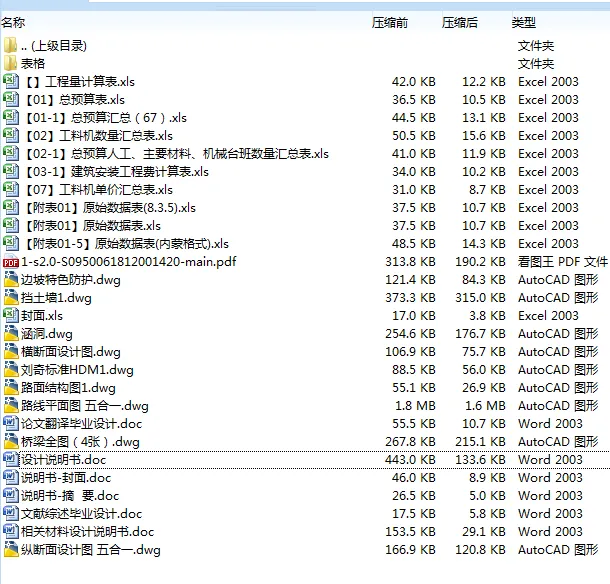610x584 pixels.
Task: Sort by the 名称 column header
Action: click(x=13, y=23)
